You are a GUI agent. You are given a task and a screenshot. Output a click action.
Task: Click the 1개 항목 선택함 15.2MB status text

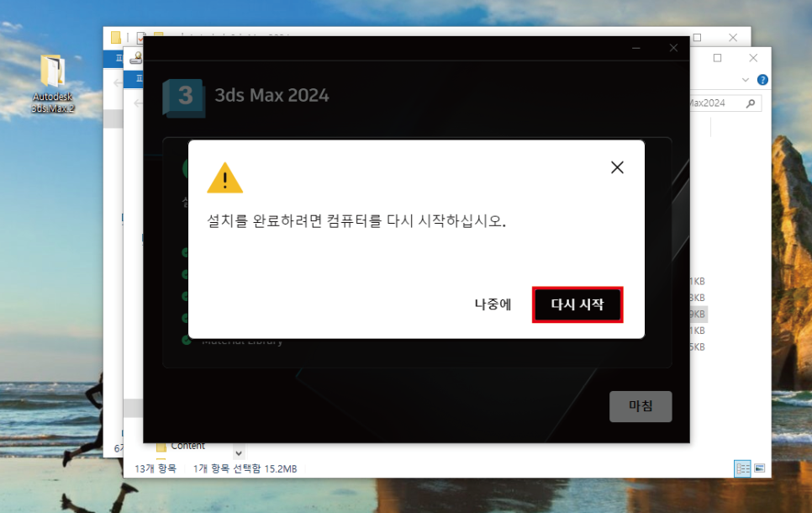(245, 469)
